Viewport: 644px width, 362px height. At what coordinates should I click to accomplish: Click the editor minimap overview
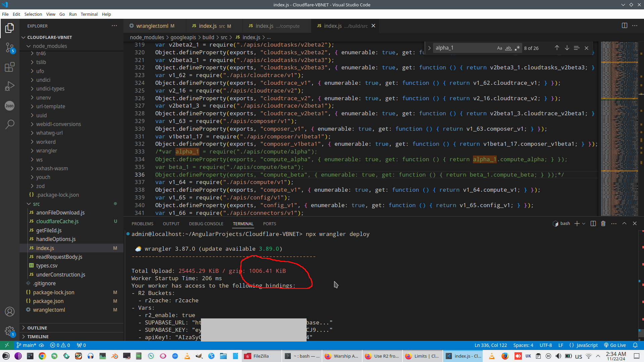[x=619, y=127]
